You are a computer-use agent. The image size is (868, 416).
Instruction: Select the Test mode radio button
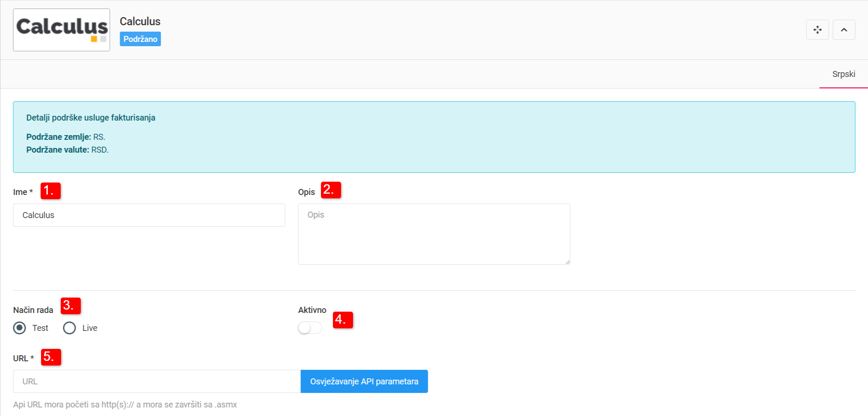point(20,328)
